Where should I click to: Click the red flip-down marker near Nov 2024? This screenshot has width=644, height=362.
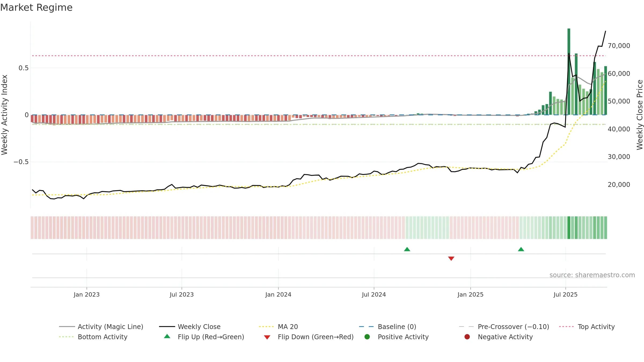[451, 258]
